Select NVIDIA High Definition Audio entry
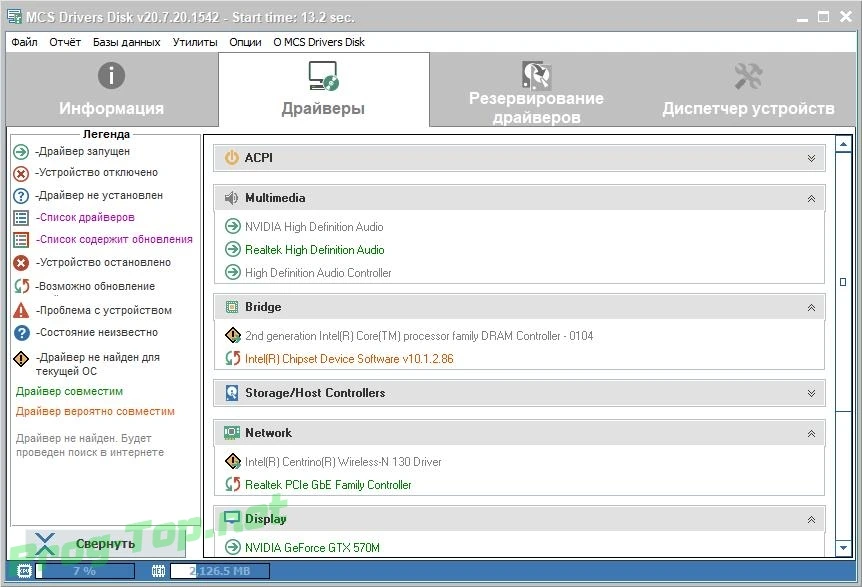Screen dimensions: 862x587 (x=314, y=226)
